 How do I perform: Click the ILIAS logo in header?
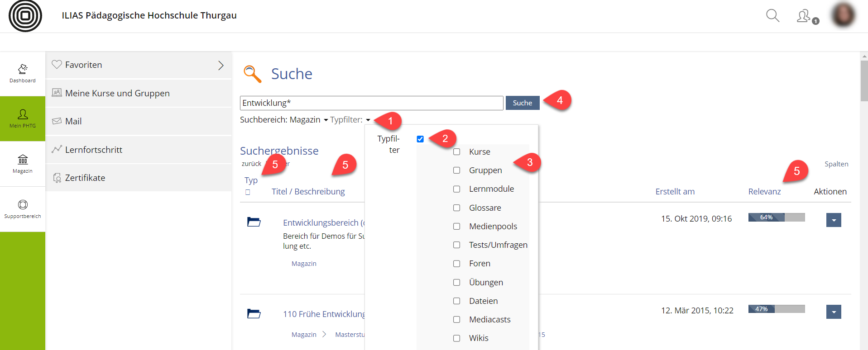pos(25,16)
